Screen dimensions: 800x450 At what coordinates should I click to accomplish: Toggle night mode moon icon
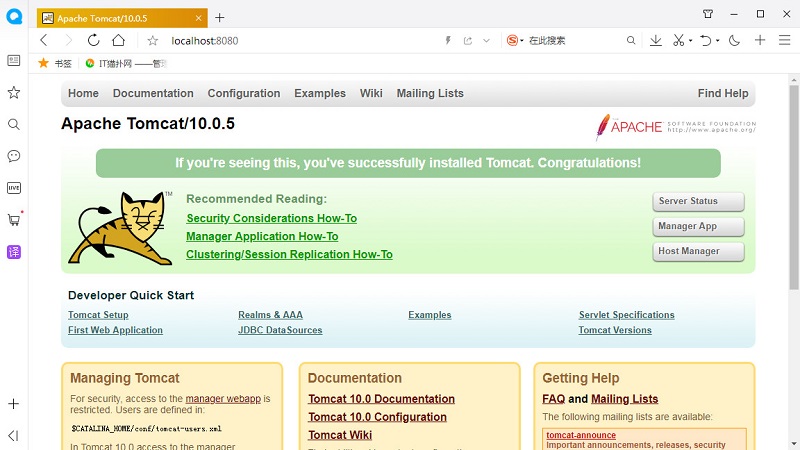(734, 40)
